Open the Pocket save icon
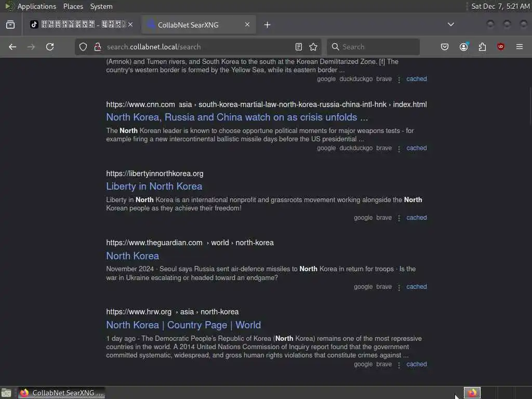 point(445,47)
